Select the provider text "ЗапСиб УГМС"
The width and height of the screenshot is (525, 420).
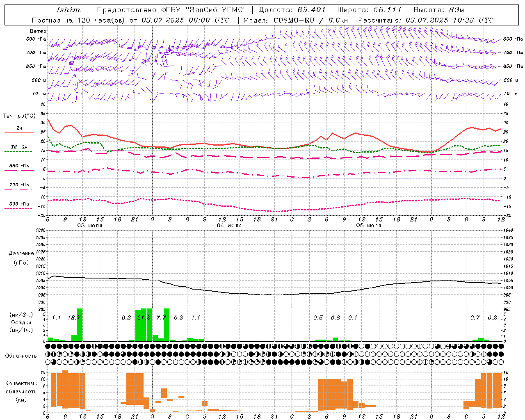click(215, 10)
